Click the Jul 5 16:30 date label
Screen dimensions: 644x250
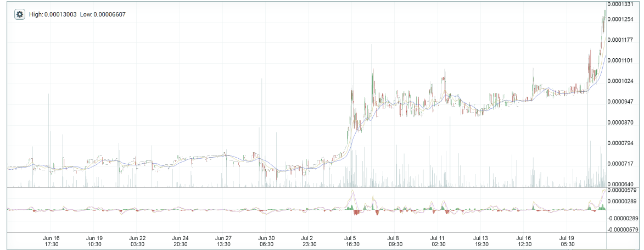click(x=352, y=241)
